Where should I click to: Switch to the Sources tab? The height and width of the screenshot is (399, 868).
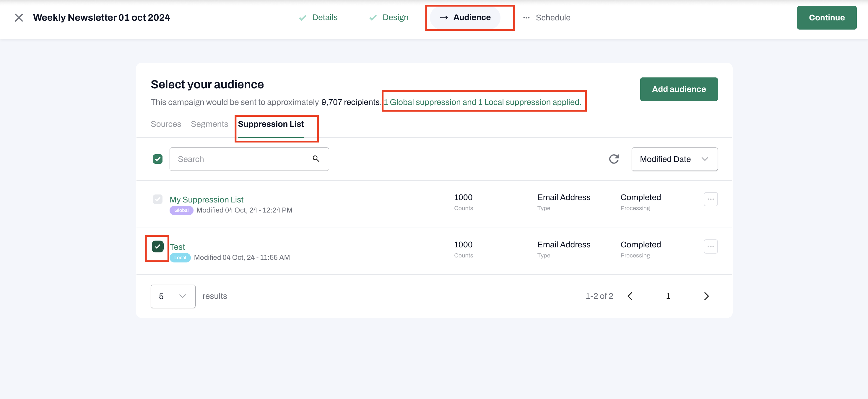coord(166,124)
